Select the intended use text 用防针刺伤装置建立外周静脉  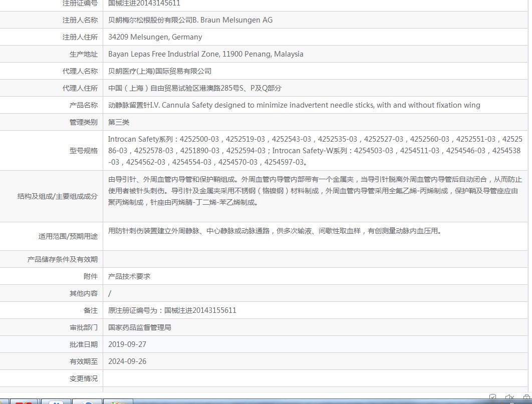[x=275, y=231]
